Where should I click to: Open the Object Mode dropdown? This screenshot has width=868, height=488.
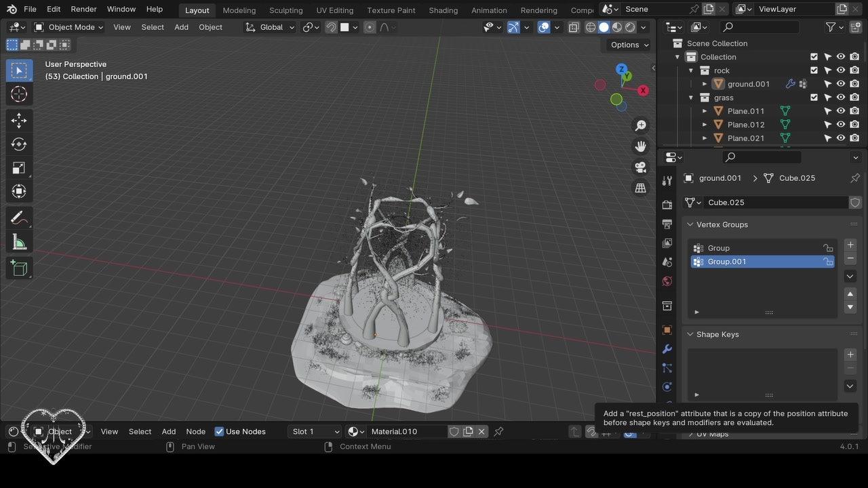pyautogui.click(x=68, y=27)
